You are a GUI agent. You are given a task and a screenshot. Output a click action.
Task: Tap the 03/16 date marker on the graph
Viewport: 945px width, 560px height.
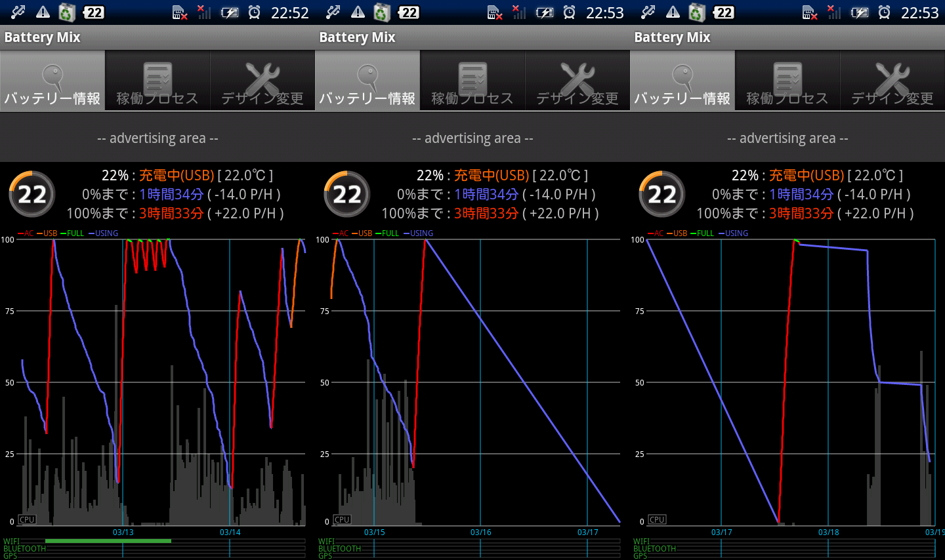pyautogui.click(x=480, y=532)
